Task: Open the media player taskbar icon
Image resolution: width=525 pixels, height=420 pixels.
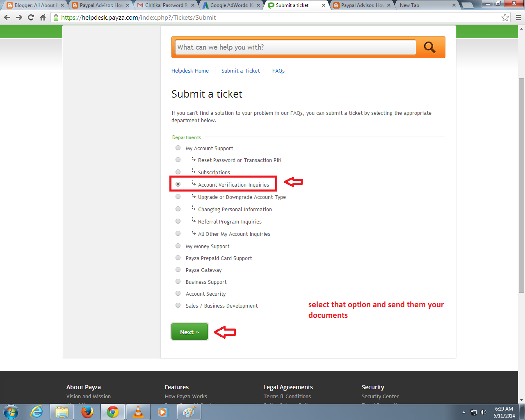Action: point(163,412)
